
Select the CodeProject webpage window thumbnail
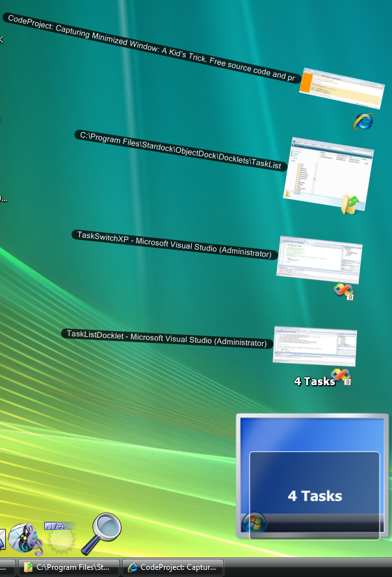(342, 88)
